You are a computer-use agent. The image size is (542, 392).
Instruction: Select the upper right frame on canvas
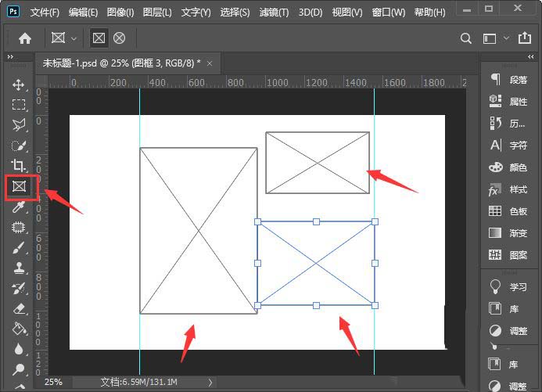pyautogui.click(x=318, y=163)
